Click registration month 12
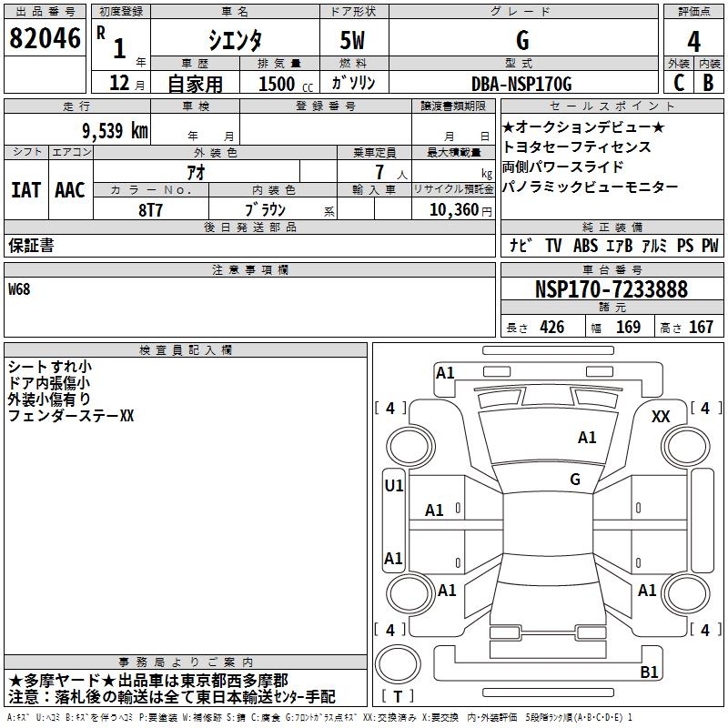 coord(119,83)
